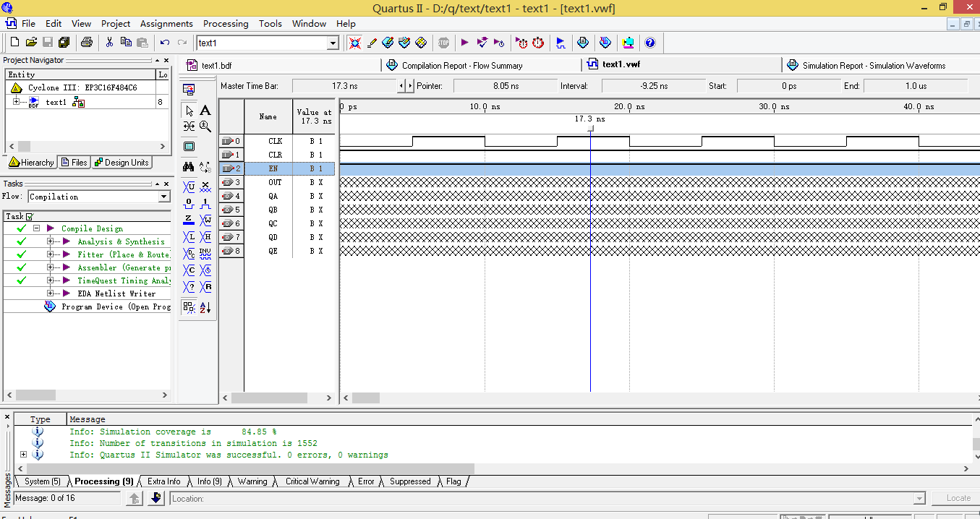Click the Cut scissors icon

tap(109, 43)
